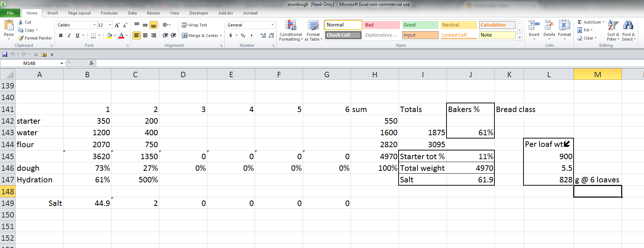This screenshot has height=248, width=644.
Task: Increase font size with Grow Font icon
Action: point(117,25)
